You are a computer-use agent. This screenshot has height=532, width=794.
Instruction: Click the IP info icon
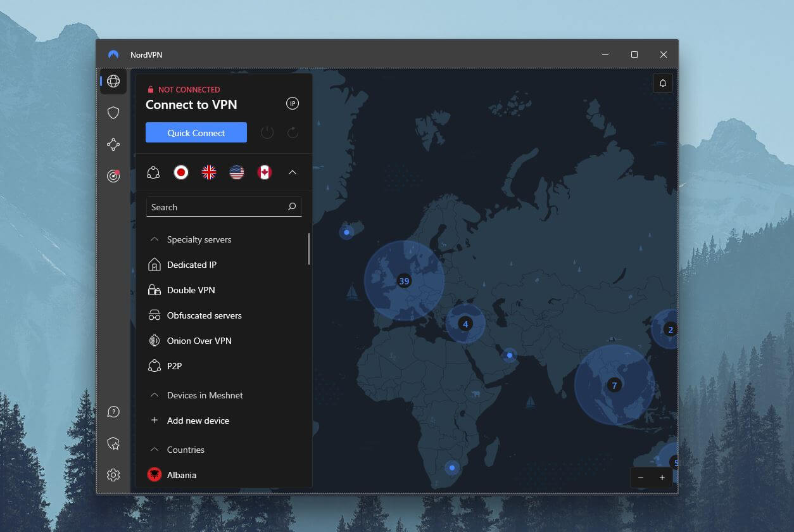292,103
